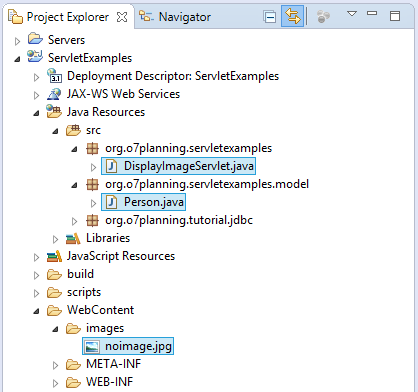Image resolution: width=418 pixels, height=392 pixels.
Task: Open the View Menu dropdown triangle
Action: pos(352,14)
